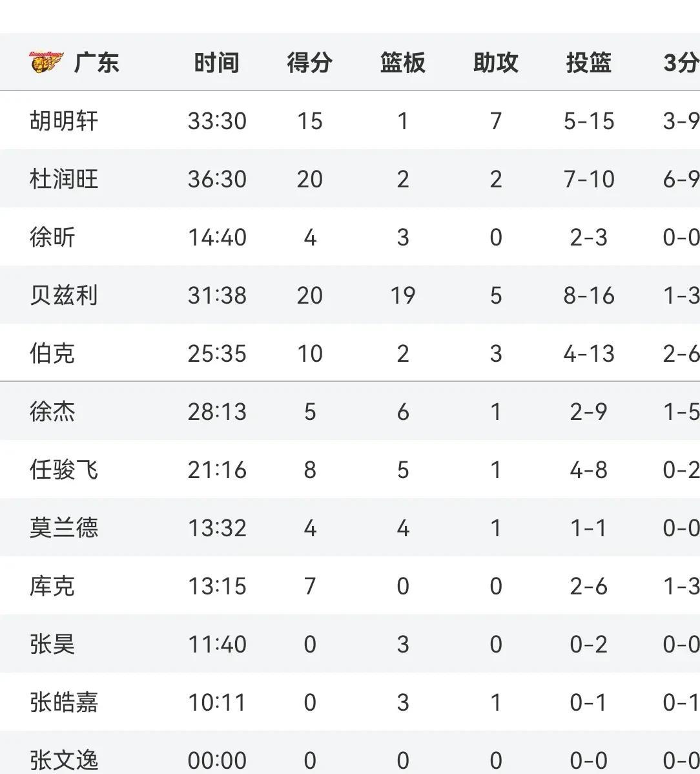The image size is (700, 774).
Task: Click the 投篮 column header
Action: coord(589,63)
